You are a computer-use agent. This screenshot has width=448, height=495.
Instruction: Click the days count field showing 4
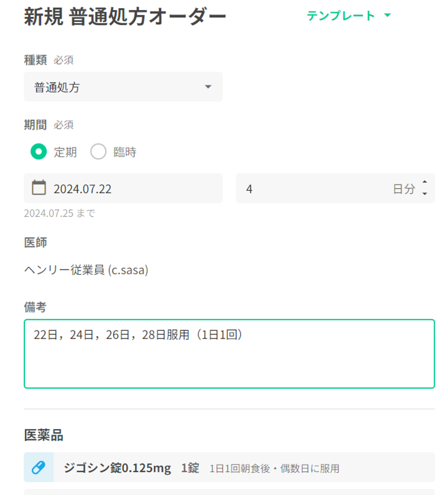coord(314,189)
